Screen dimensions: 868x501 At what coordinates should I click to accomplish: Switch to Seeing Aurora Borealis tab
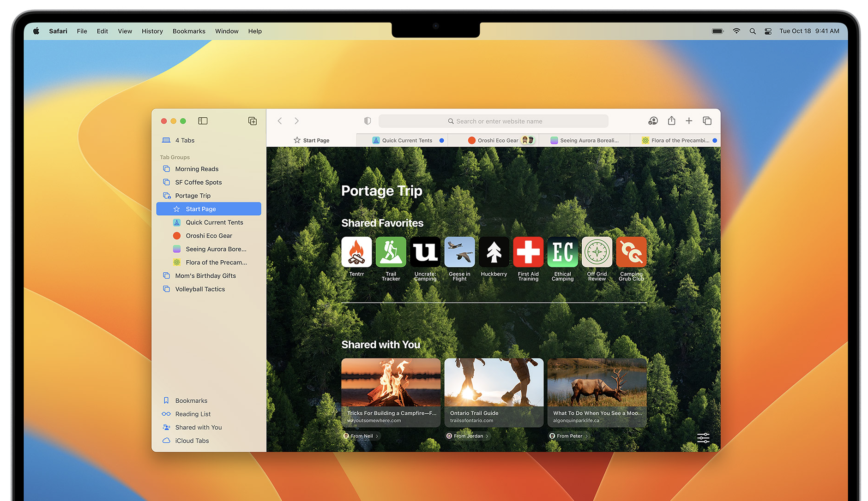585,140
